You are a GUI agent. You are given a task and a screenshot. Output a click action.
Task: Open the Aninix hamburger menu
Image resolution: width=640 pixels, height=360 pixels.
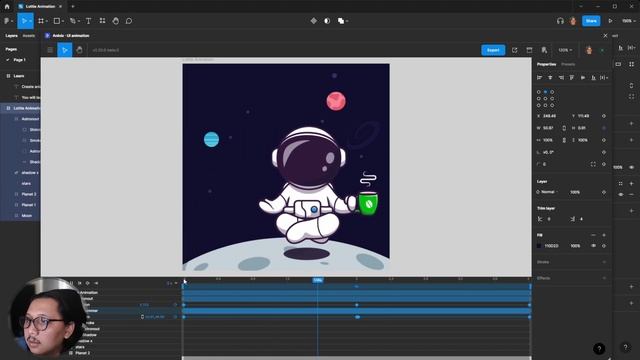click(50, 50)
